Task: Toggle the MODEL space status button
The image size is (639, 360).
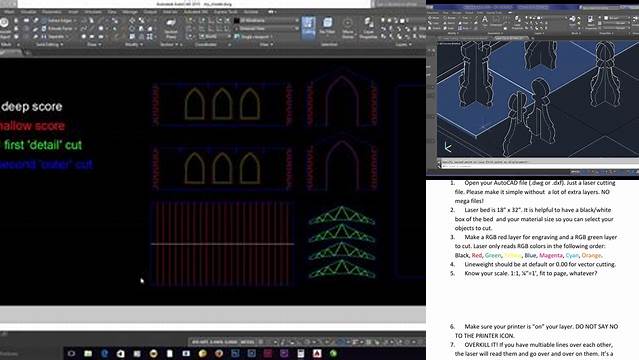Action: [x=247, y=342]
